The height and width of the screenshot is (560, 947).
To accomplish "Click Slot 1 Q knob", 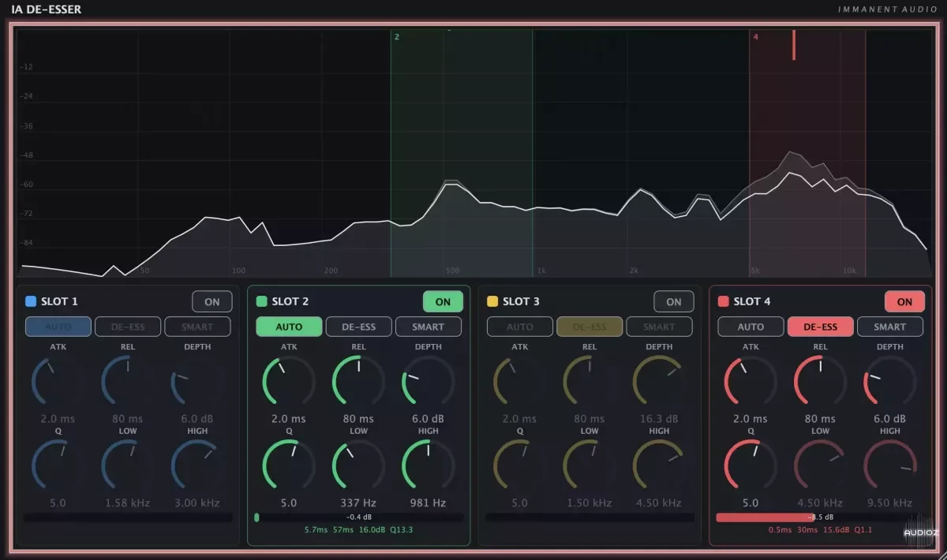I will point(58,466).
